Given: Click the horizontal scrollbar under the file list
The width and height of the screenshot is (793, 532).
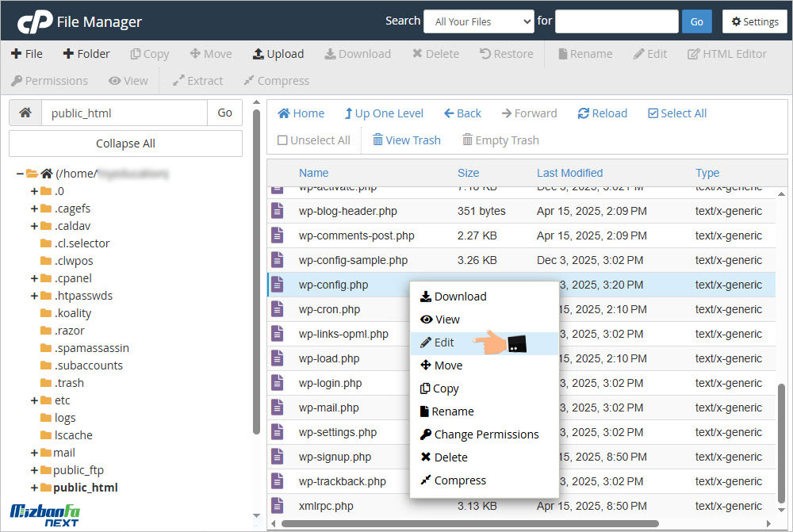Looking at the screenshot, I should [x=468, y=523].
